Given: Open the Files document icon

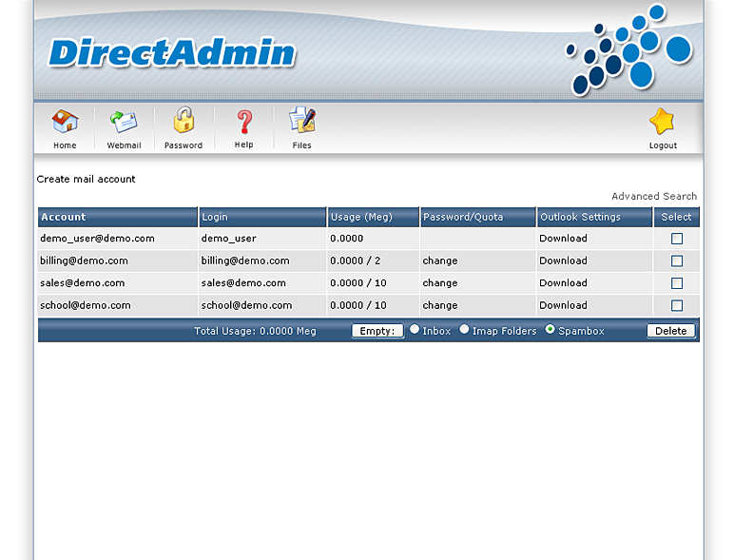Looking at the screenshot, I should [x=302, y=122].
